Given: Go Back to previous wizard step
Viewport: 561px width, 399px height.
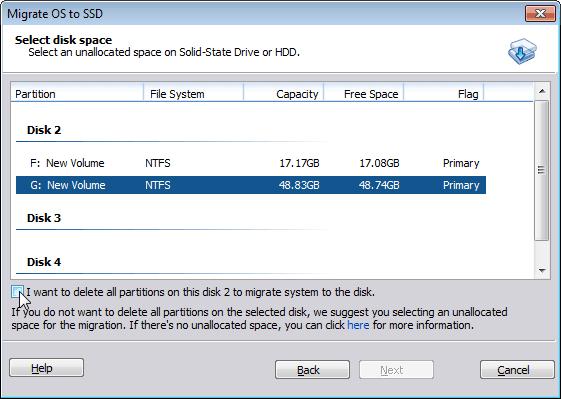Looking at the screenshot, I should [312, 370].
